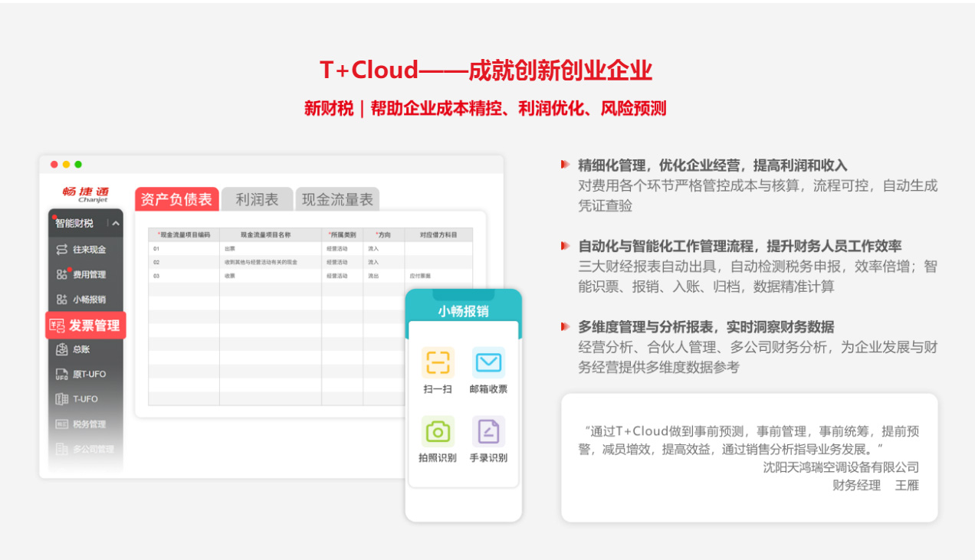The width and height of the screenshot is (975, 560).
Task: Open 多公司管理 in the sidebar
Action: click(84, 449)
